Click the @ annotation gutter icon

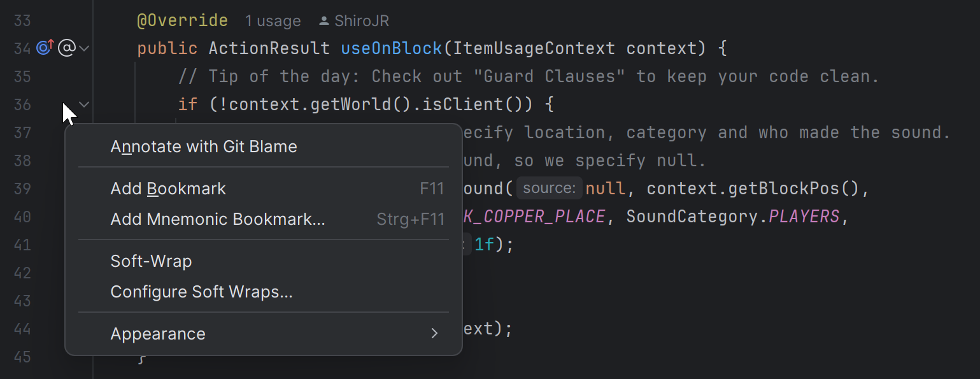point(66,48)
